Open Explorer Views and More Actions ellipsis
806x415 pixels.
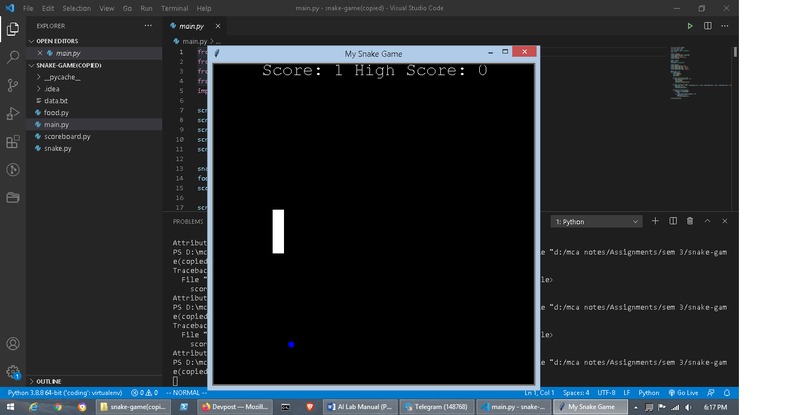(x=148, y=25)
